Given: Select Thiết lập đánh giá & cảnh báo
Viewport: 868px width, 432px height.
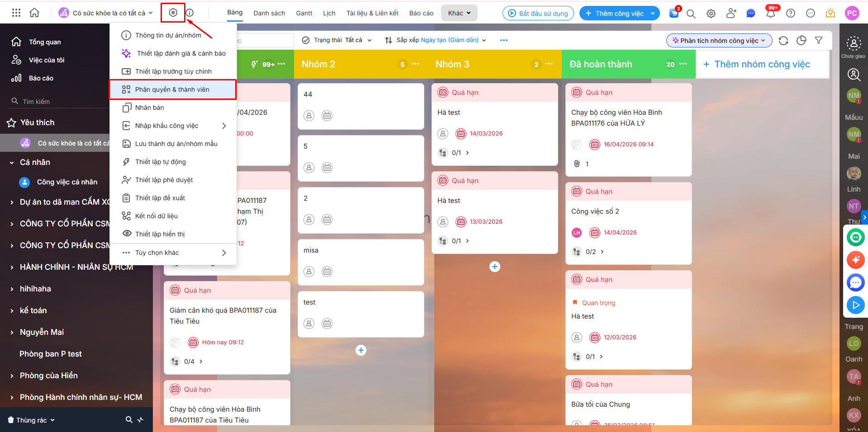Looking at the screenshot, I should [x=173, y=53].
